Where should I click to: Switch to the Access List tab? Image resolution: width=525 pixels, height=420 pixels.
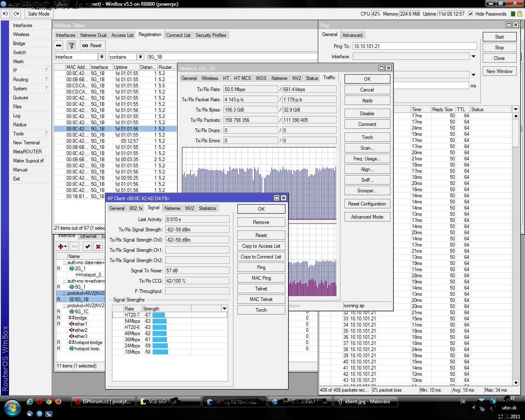(x=122, y=35)
